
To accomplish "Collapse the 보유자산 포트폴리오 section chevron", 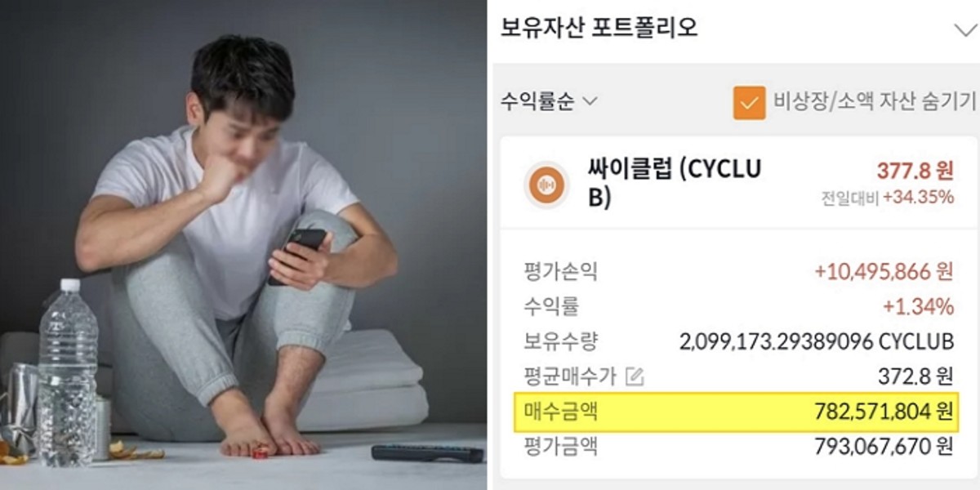I will [964, 30].
